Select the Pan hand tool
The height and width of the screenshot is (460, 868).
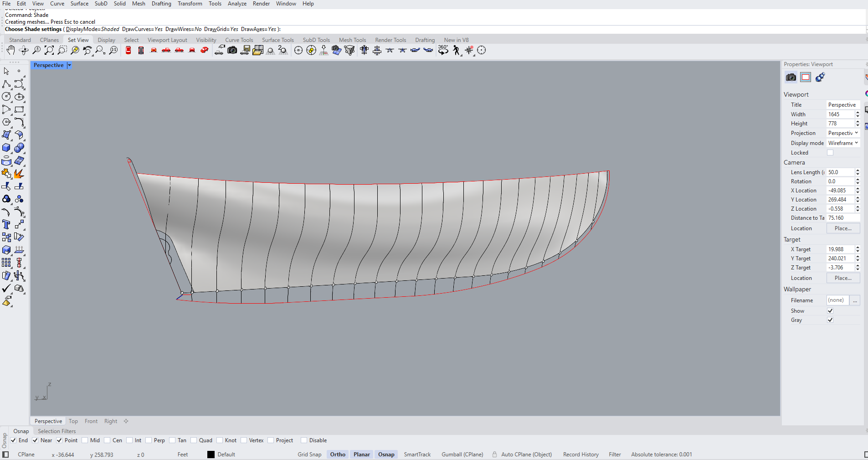[10, 50]
